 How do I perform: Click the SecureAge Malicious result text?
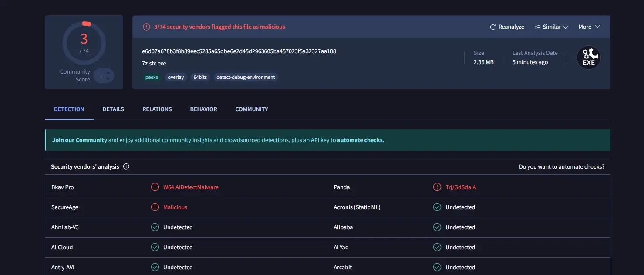pos(175,207)
